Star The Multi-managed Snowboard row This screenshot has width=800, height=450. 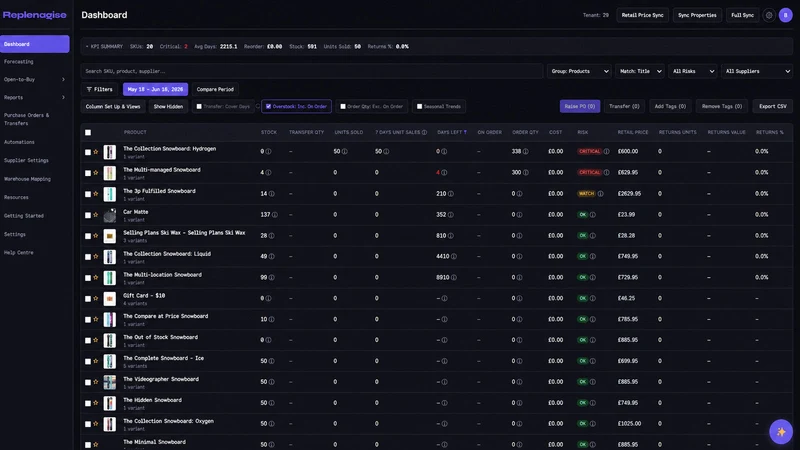95,173
